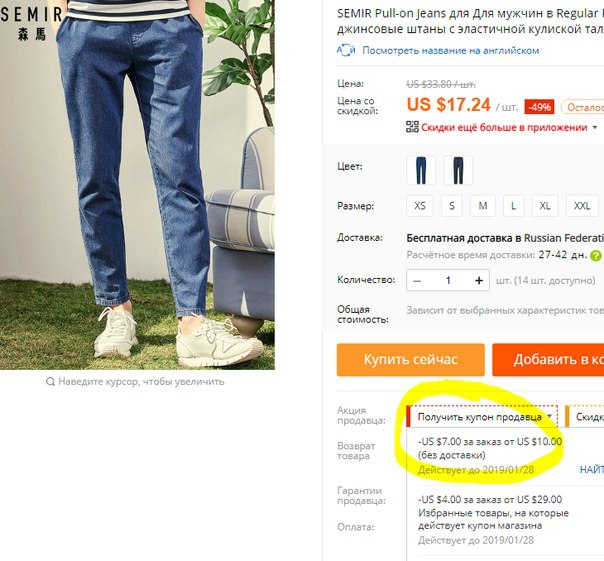Expand the app discounts dropdown arrow

tap(595, 127)
